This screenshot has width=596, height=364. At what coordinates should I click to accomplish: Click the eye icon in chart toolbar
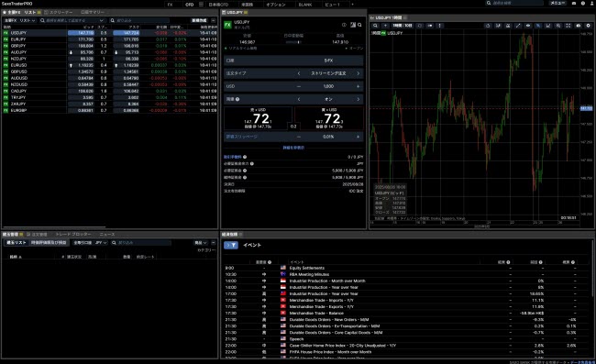pyautogui.click(x=528, y=26)
